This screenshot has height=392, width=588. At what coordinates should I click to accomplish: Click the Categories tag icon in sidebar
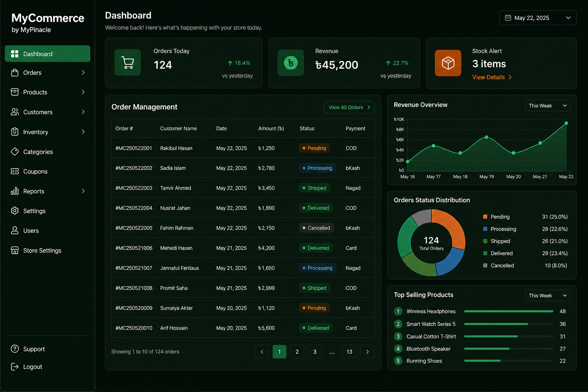[x=15, y=152]
